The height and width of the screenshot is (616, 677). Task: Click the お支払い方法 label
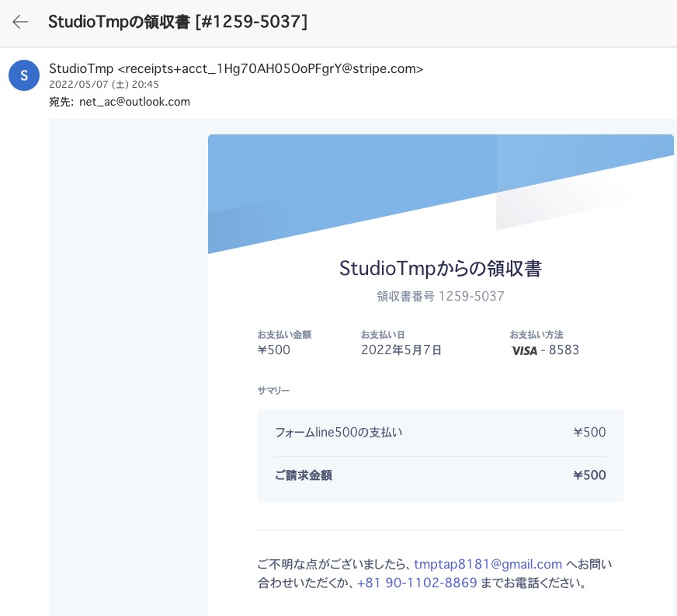coord(536,334)
